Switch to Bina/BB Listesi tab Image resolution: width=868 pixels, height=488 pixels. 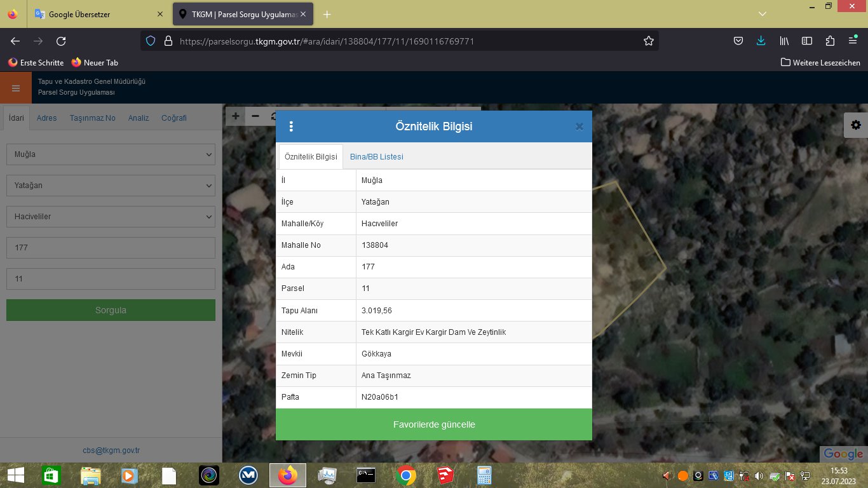coord(376,157)
